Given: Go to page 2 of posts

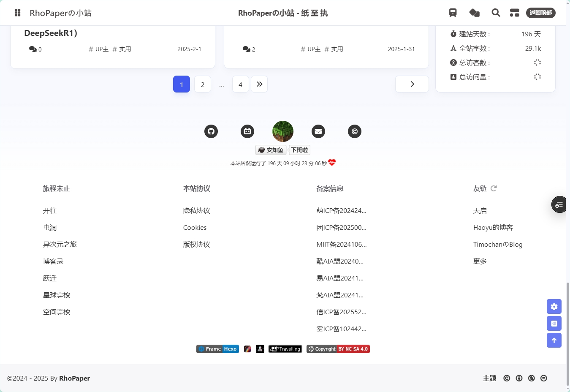Looking at the screenshot, I should [203, 84].
